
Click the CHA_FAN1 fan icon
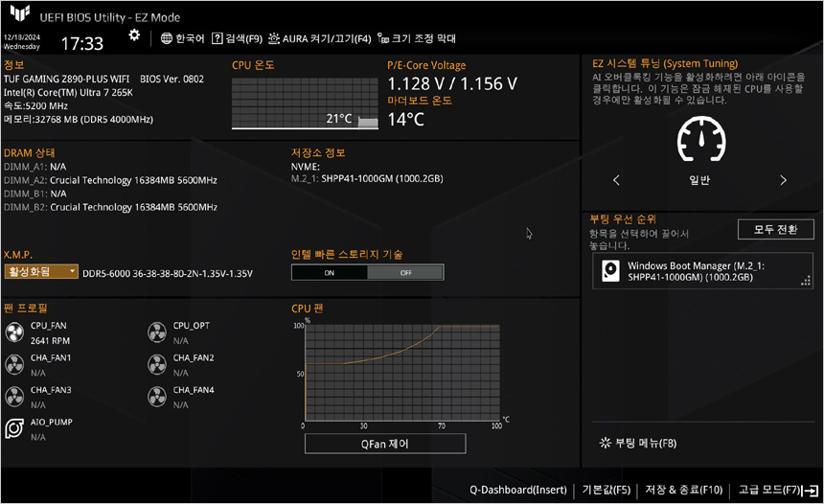14,364
